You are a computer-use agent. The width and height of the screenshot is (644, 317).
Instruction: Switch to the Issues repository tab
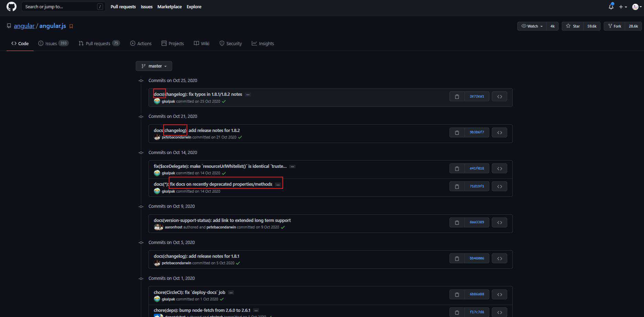click(53, 43)
